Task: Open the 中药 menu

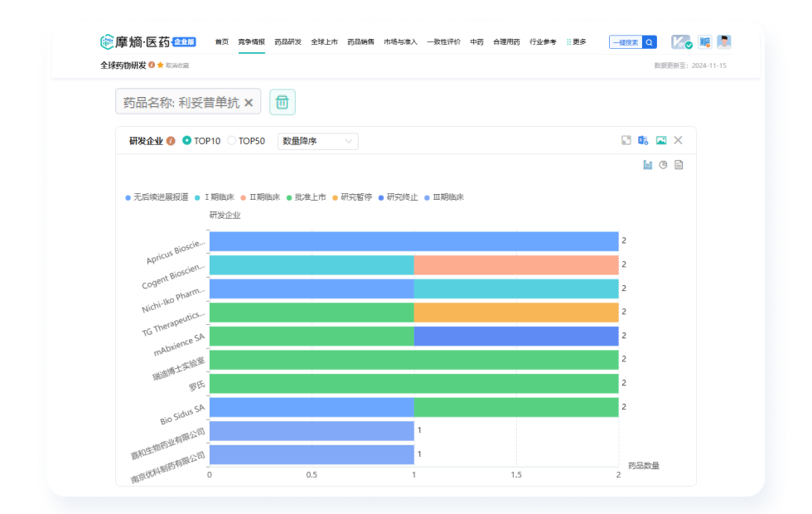Action: (x=476, y=42)
